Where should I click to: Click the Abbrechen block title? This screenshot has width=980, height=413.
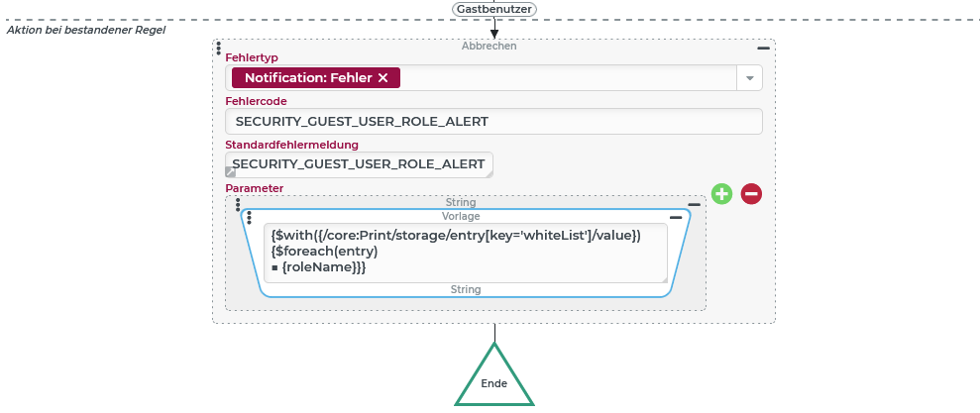click(489, 46)
